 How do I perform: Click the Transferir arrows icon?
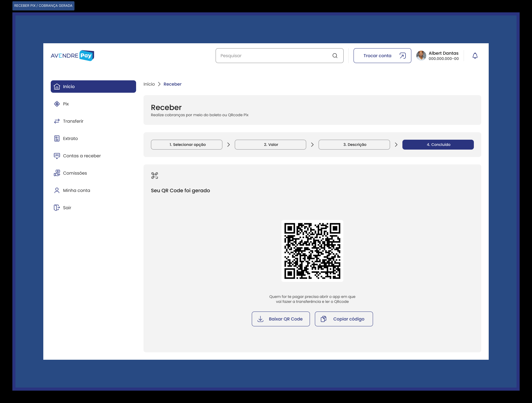(57, 121)
